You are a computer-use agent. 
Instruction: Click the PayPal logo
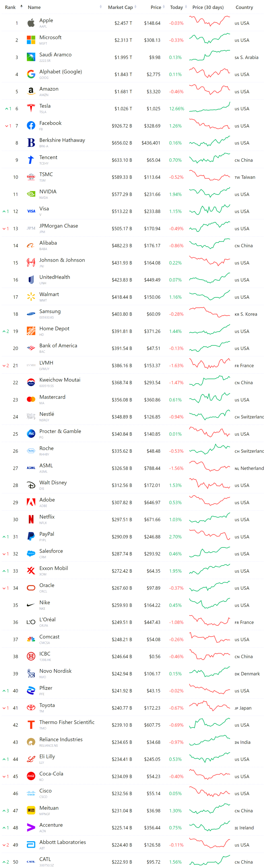[x=31, y=537]
